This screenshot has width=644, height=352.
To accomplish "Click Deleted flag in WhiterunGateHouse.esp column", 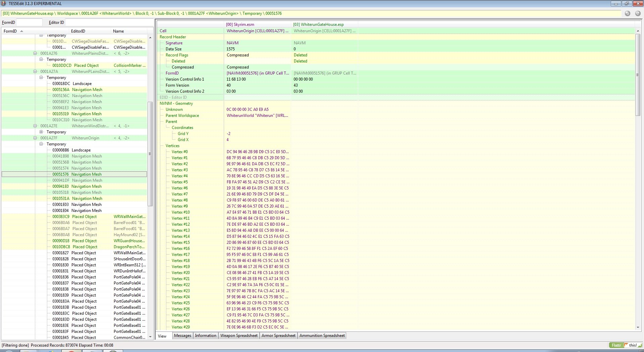I will [x=301, y=61].
